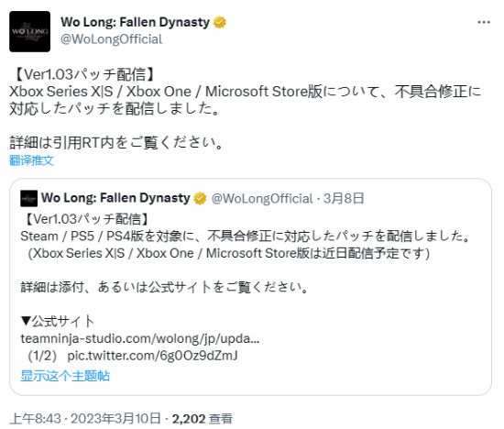Screen dimensions: 504x429
Task: Click the 【Ver1.03パッチ配信】 heading in the main tweet
Action: (x=84, y=74)
